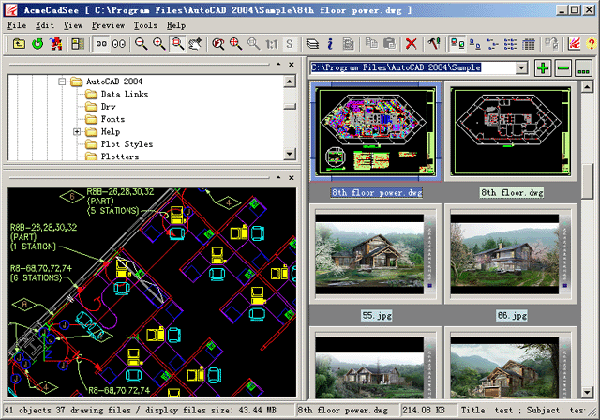Click the red X delete icon
The image size is (600, 420).
411,44
